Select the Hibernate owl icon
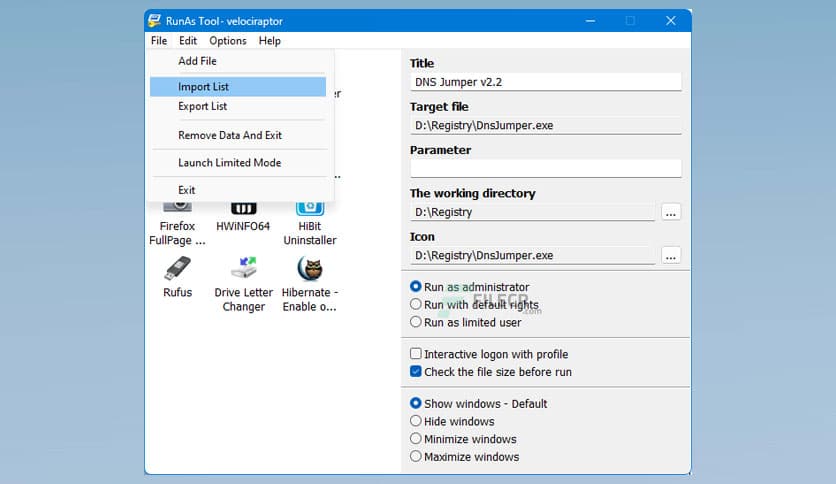The height and width of the screenshot is (484, 836). (309, 269)
